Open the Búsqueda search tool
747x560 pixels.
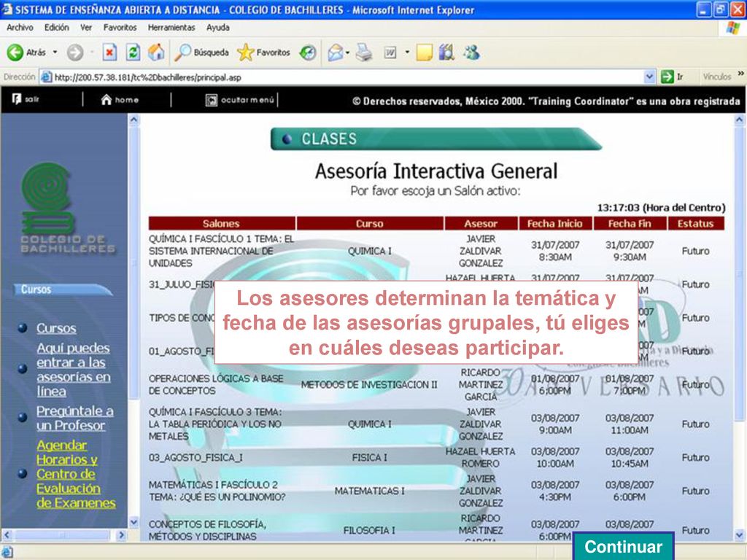tap(201, 52)
